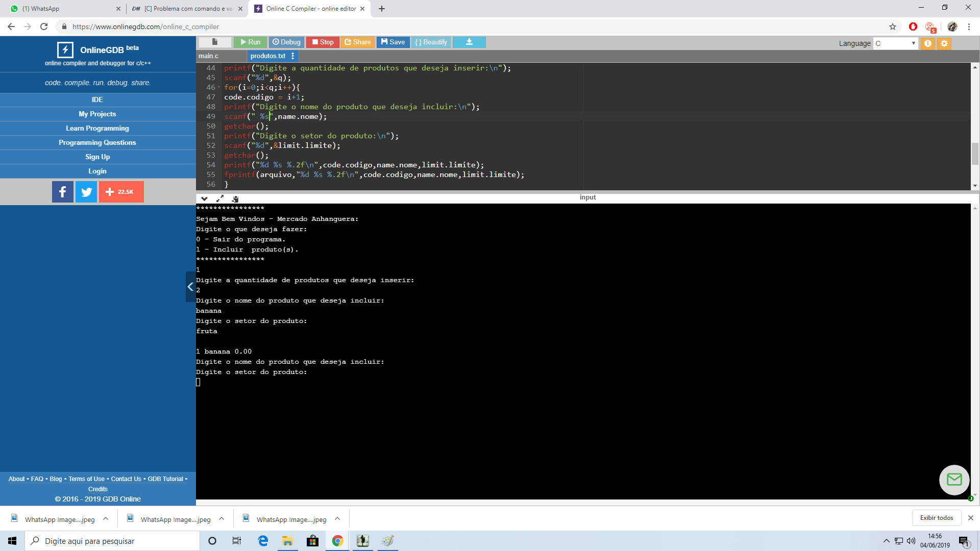The image size is (980, 551).
Task: Open a new browser tab
Action: coord(382,9)
